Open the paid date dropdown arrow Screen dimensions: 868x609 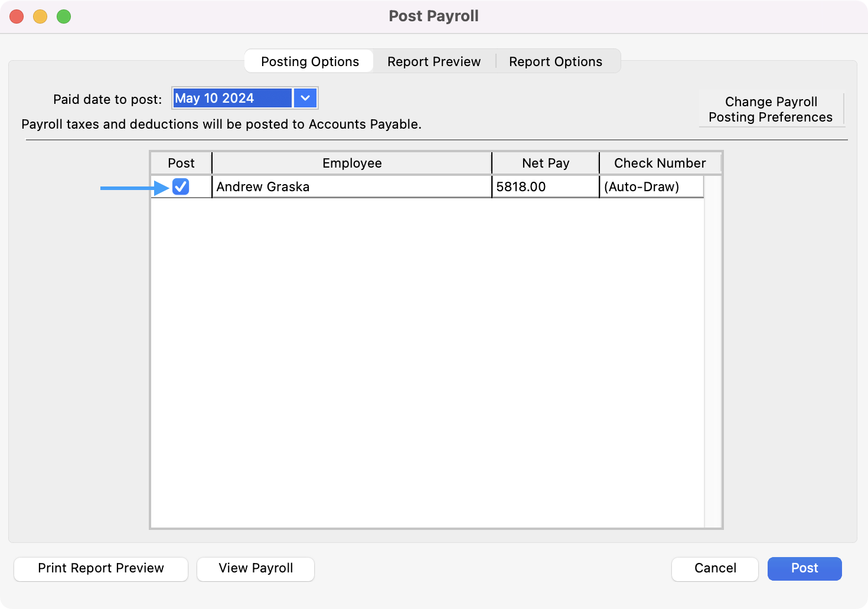[x=305, y=98]
